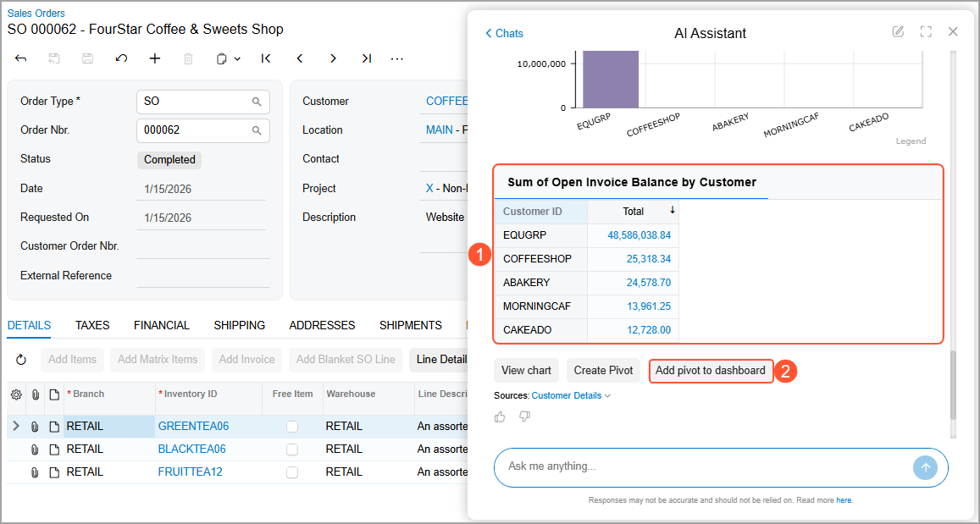Viewport: 980px width, 524px height.
Task: Open attachments for the GREENTEA06 row
Action: (x=35, y=427)
